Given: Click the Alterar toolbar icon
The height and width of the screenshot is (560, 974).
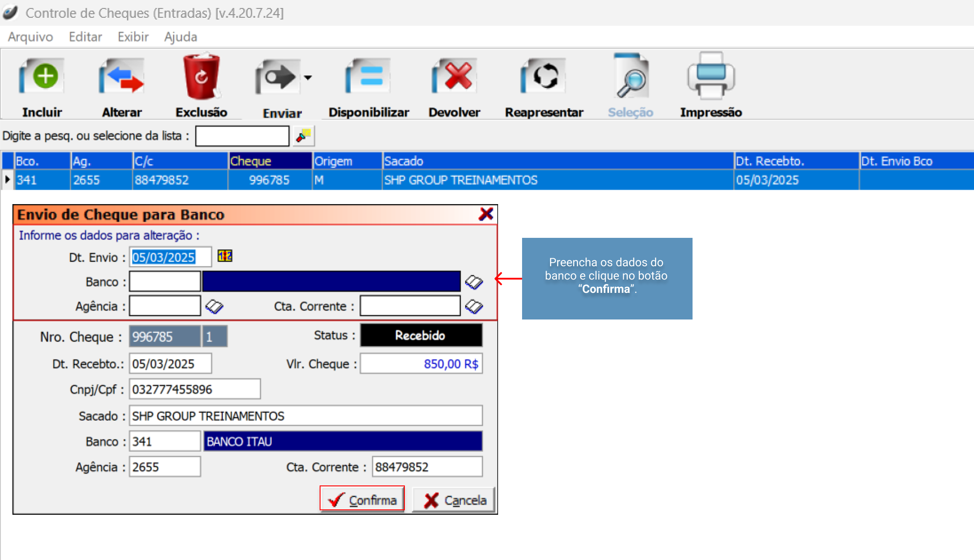Looking at the screenshot, I should coord(121,76).
